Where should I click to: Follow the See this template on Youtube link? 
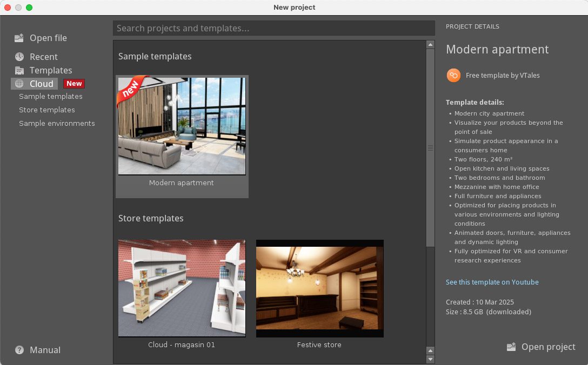(492, 282)
